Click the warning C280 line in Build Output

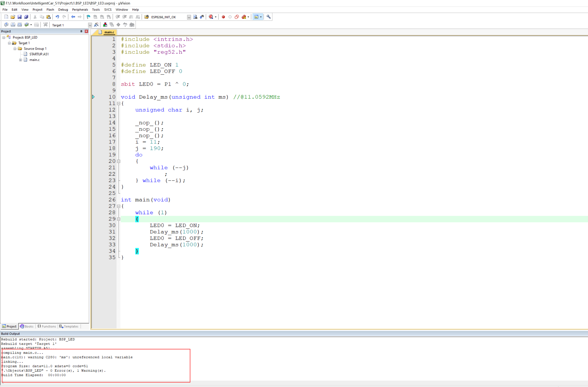67,357
